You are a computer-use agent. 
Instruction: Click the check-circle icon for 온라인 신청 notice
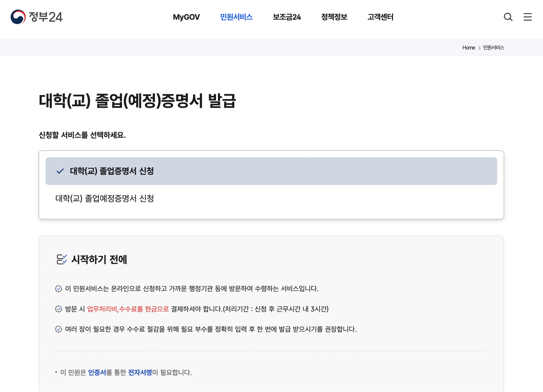(x=59, y=289)
